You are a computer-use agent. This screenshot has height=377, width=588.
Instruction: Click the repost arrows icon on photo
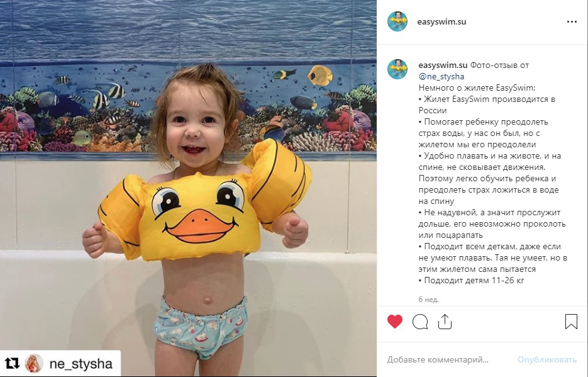point(12,364)
